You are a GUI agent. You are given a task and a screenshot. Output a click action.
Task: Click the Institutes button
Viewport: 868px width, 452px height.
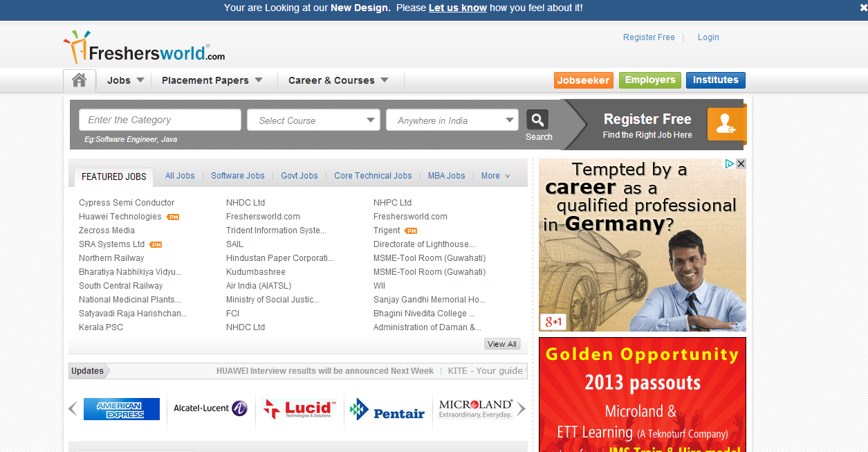pyautogui.click(x=716, y=80)
